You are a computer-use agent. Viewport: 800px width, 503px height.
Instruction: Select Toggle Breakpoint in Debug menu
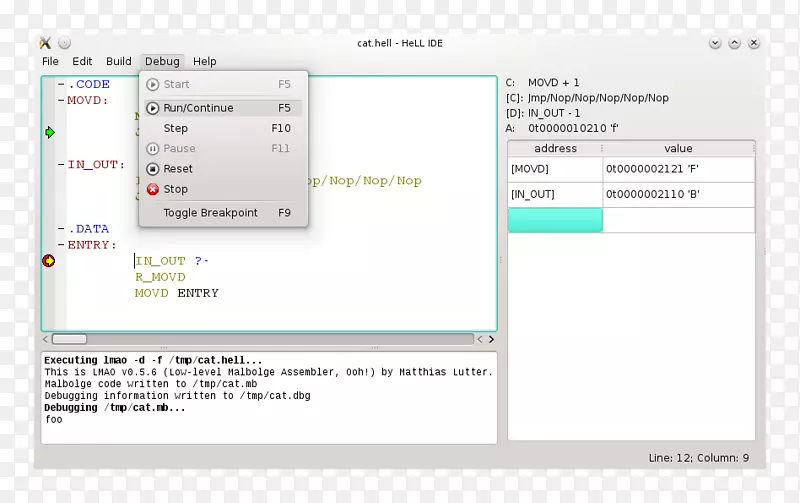pos(210,213)
